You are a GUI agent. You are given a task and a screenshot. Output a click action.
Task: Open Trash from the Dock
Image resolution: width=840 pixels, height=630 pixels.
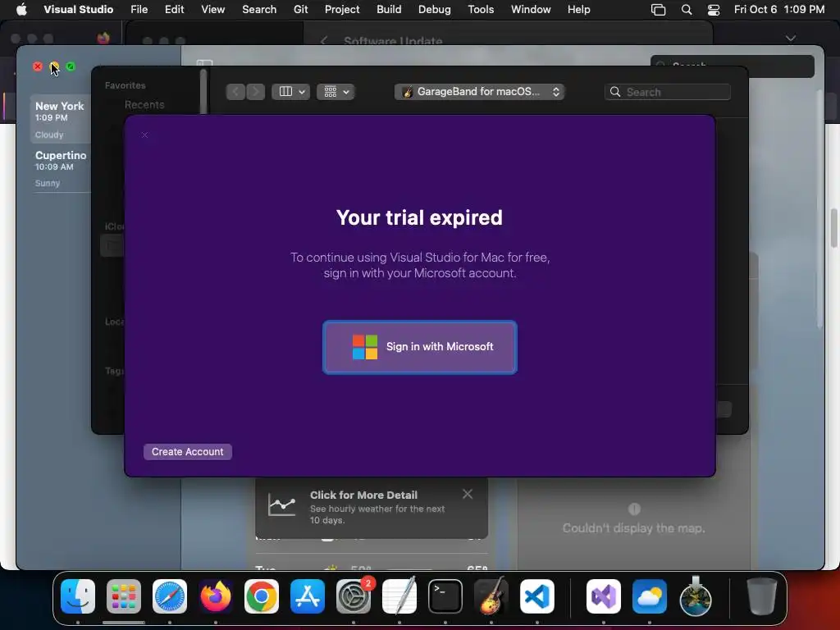coord(762,596)
